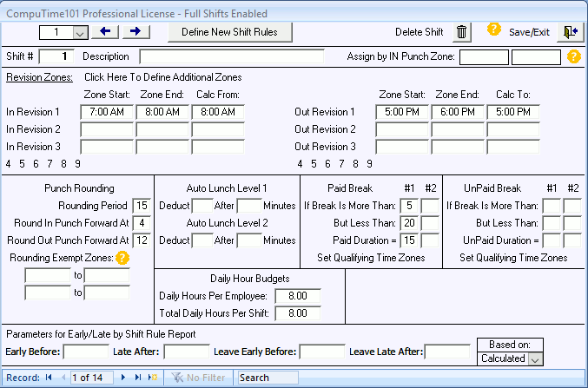The height and width of the screenshot is (388, 588).
Task: Click the record Search box
Action: 268,378
